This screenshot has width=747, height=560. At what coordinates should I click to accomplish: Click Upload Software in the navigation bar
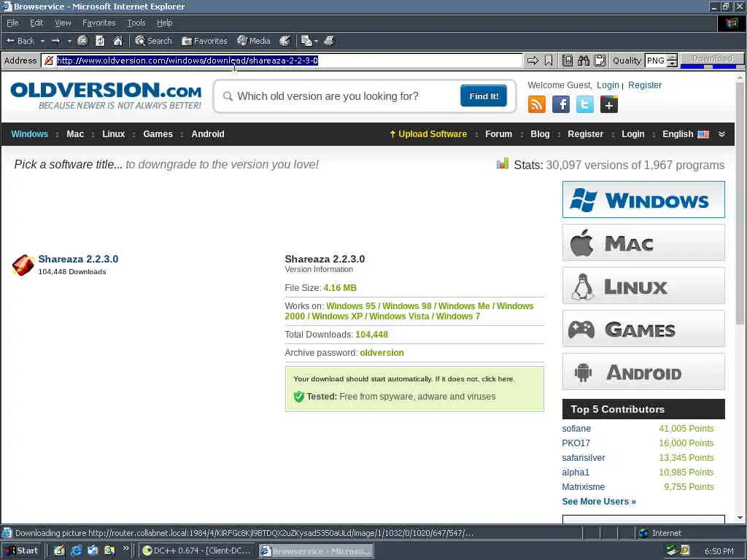428,134
